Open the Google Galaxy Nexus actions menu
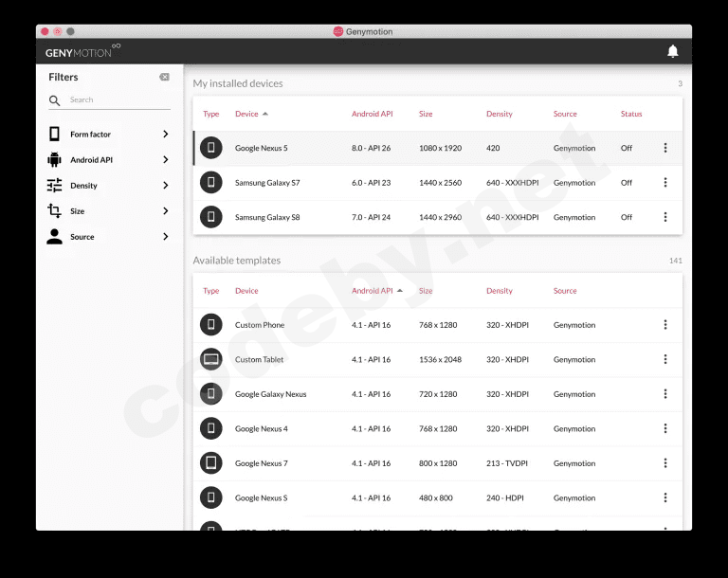 pyautogui.click(x=665, y=393)
